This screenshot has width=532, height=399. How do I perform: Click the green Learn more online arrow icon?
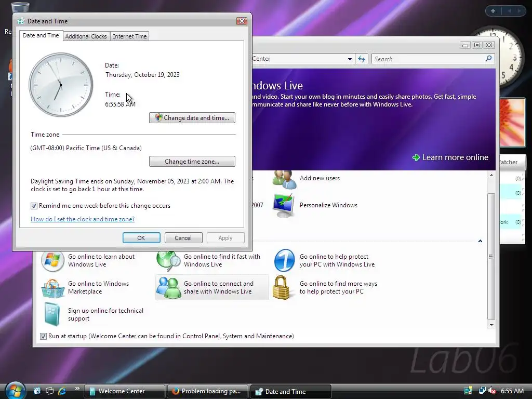[416, 157]
